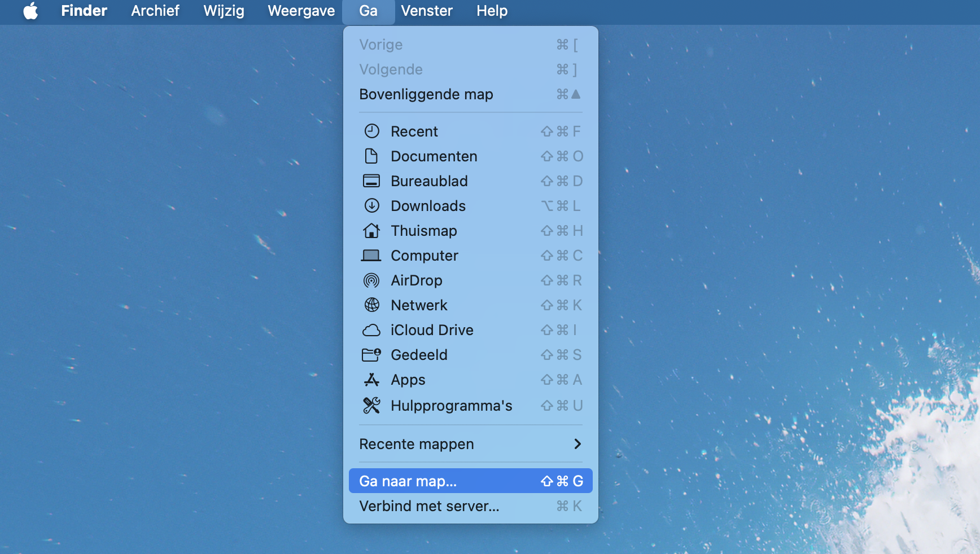Viewport: 980px width, 554px height.
Task: Open the Venster menu
Action: coord(426,11)
